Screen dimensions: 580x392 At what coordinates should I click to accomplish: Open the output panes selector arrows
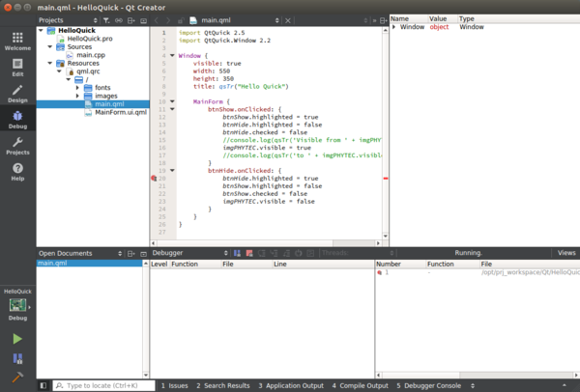click(473, 385)
